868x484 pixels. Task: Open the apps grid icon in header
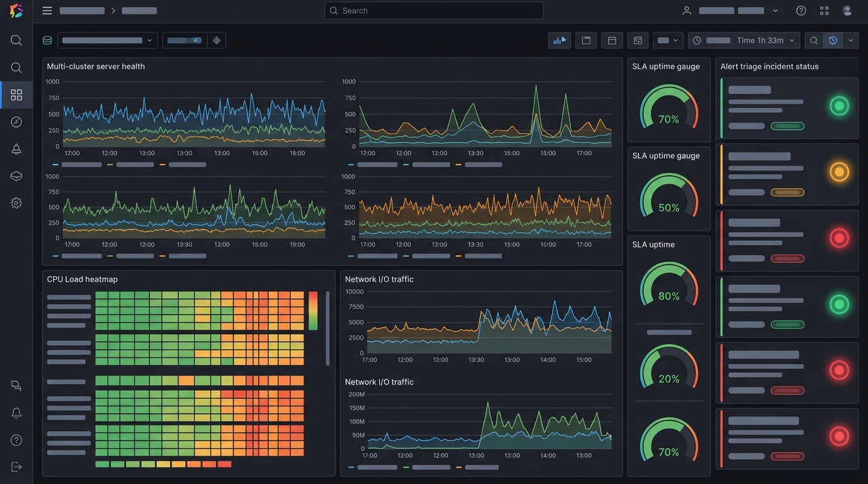824,11
